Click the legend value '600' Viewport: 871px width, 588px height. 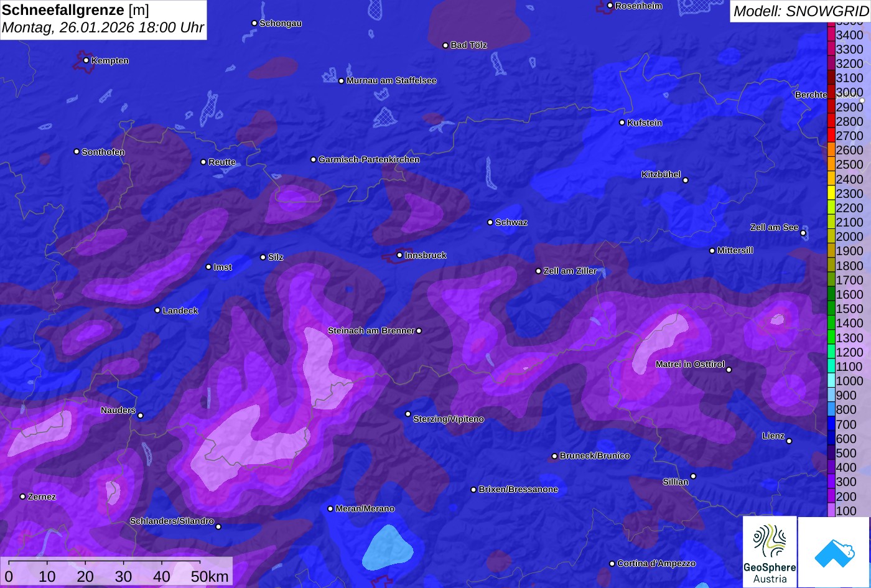tap(846, 439)
